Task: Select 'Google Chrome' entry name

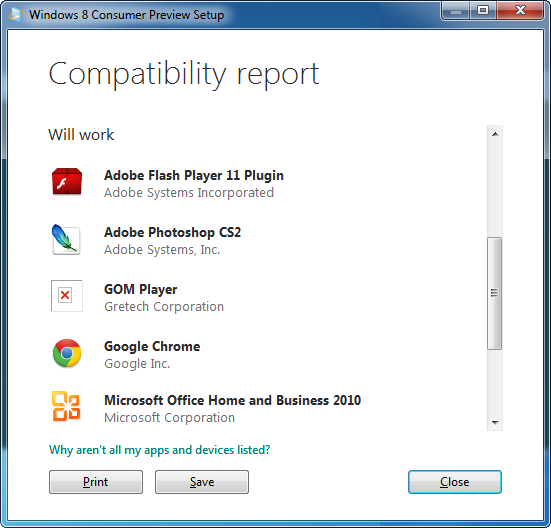Action: (x=152, y=346)
